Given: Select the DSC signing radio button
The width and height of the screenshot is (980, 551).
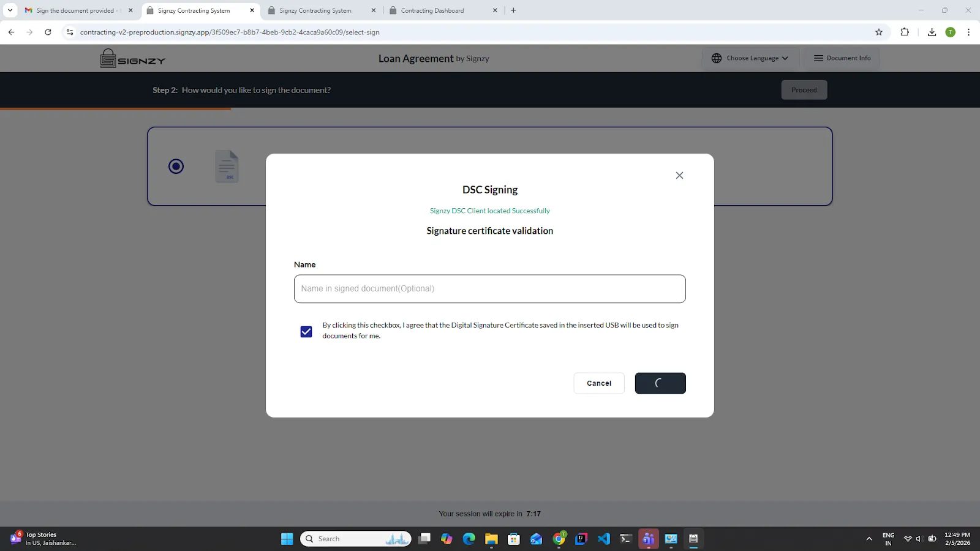Looking at the screenshot, I should coord(176,166).
